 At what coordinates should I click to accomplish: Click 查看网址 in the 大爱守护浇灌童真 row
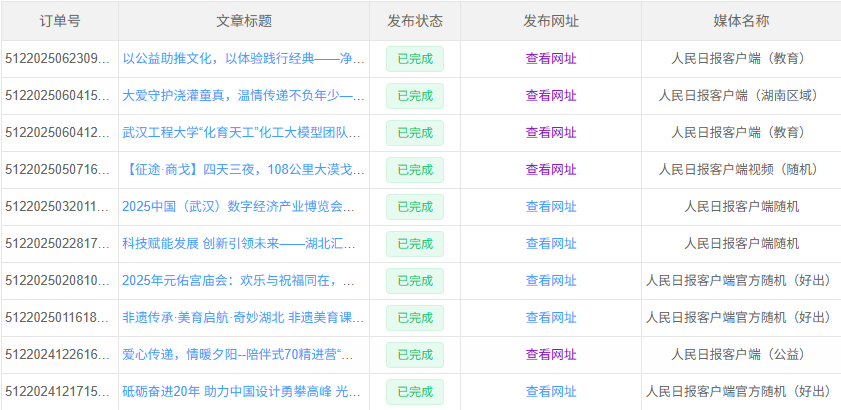point(551,96)
